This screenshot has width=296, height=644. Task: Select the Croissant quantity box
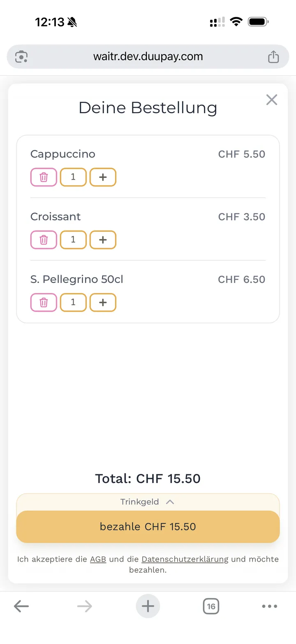click(x=73, y=240)
